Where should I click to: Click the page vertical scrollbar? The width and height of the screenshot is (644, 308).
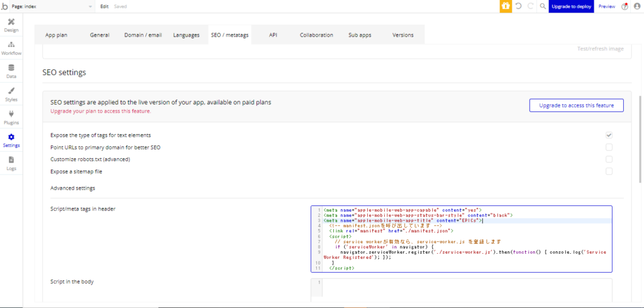[x=641, y=140]
